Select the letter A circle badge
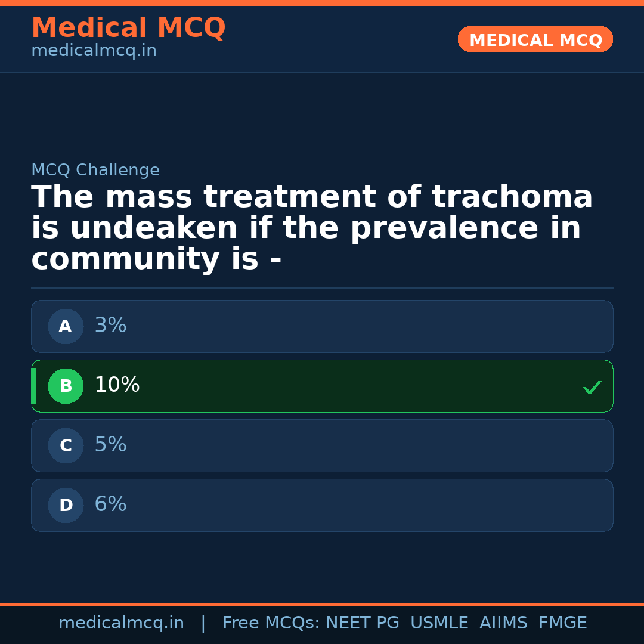 click(x=66, y=326)
